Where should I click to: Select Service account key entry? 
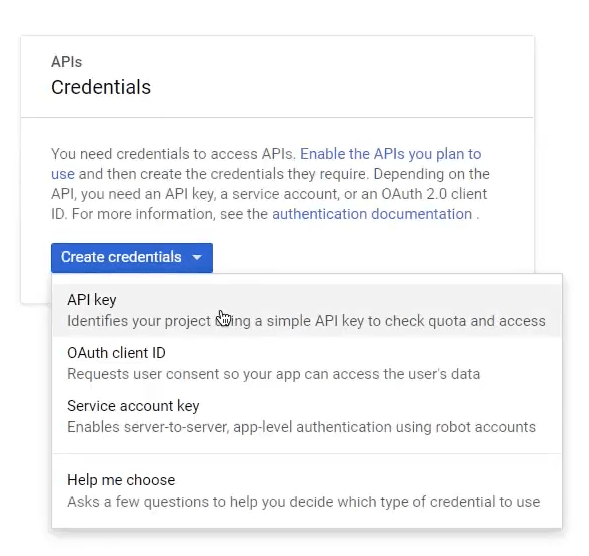point(307,416)
